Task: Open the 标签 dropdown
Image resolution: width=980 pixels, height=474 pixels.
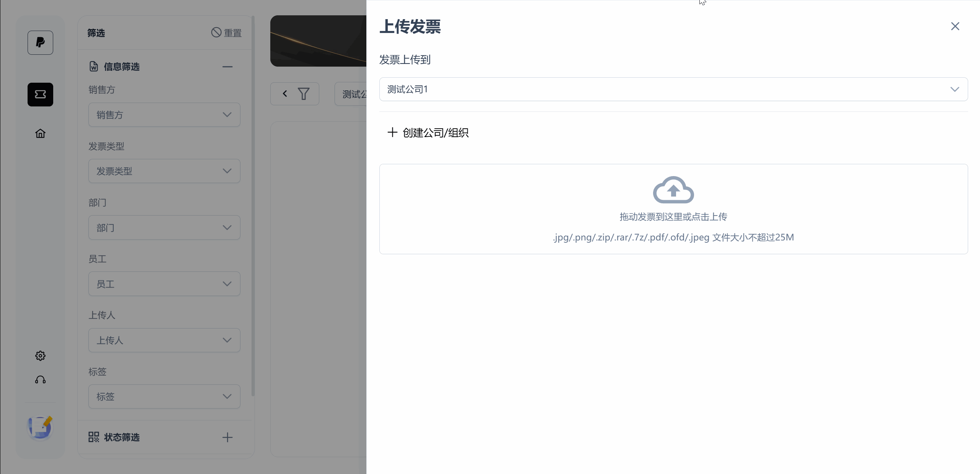Action: pos(164,396)
